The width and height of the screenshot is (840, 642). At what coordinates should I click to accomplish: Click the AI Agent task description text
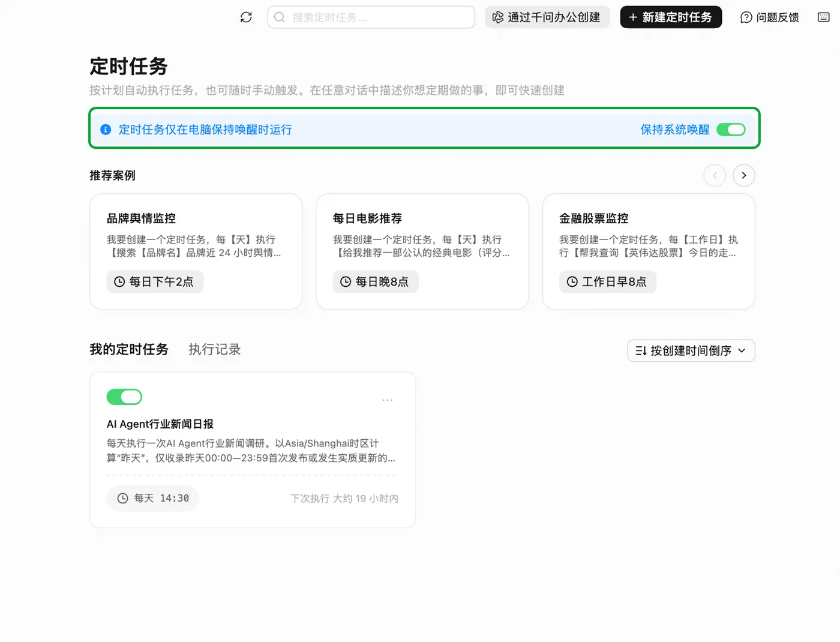251,451
